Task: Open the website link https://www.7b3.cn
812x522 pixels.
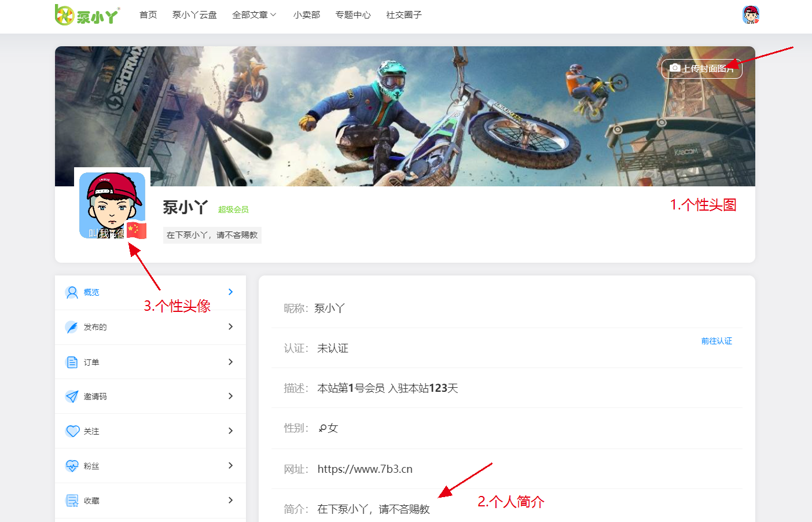Action: coord(365,469)
